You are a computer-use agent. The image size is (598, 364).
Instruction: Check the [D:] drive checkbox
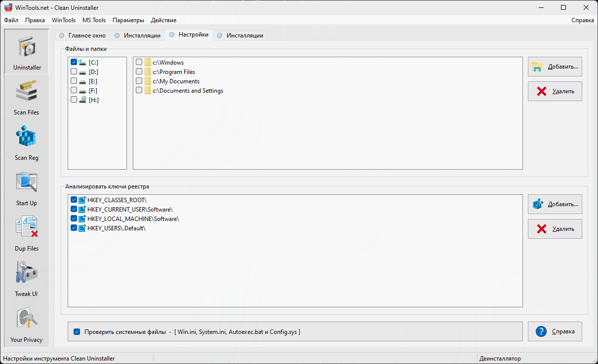coord(74,72)
